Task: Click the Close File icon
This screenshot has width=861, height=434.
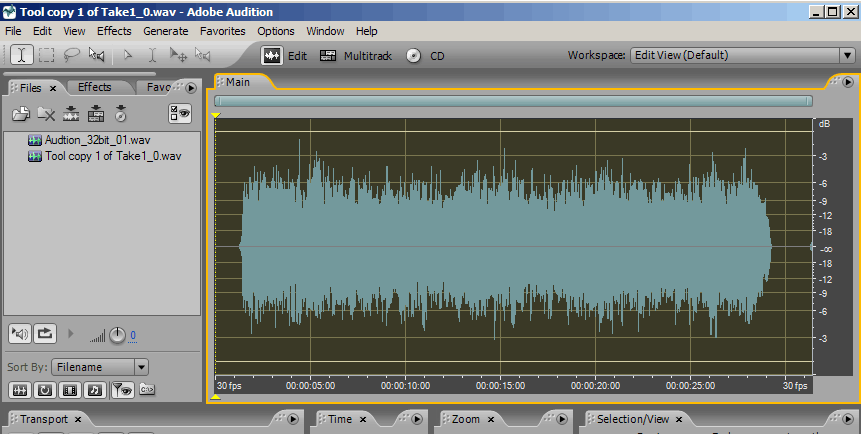Action: 46,114
